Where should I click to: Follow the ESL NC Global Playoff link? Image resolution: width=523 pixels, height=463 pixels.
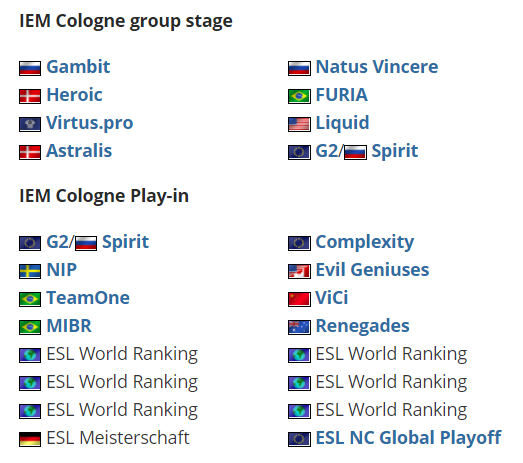click(409, 438)
